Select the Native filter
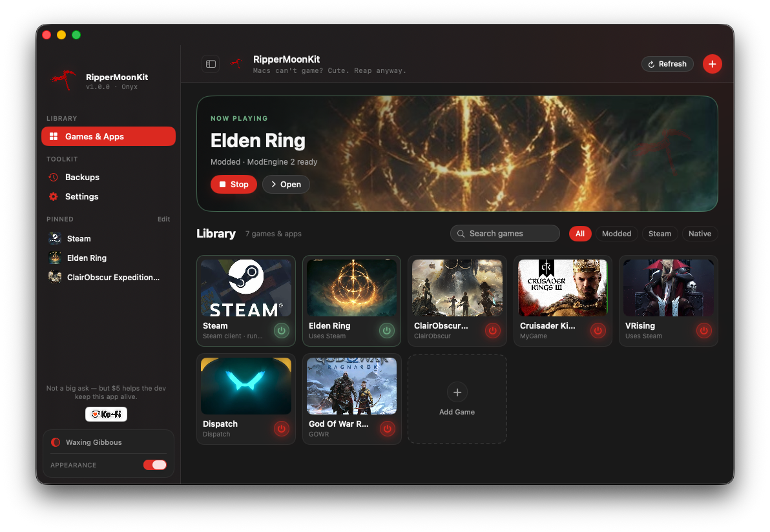The width and height of the screenshot is (770, 532). click(x=700, y=234)
